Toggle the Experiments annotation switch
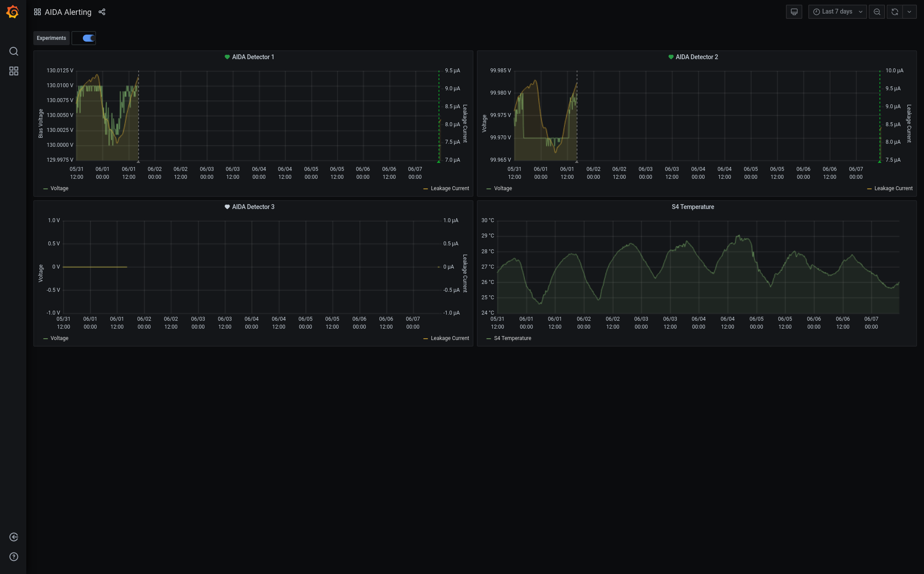924x574 pixels. [89, 38]
